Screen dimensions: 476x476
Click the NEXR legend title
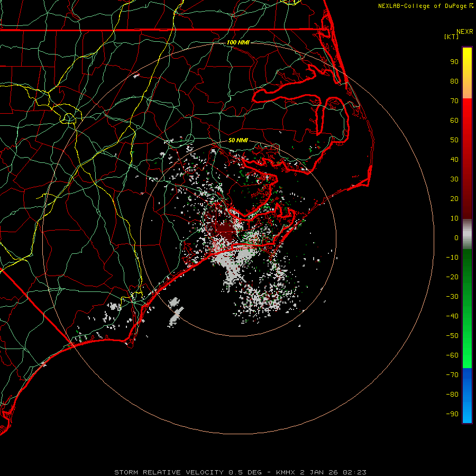(464, 32)
